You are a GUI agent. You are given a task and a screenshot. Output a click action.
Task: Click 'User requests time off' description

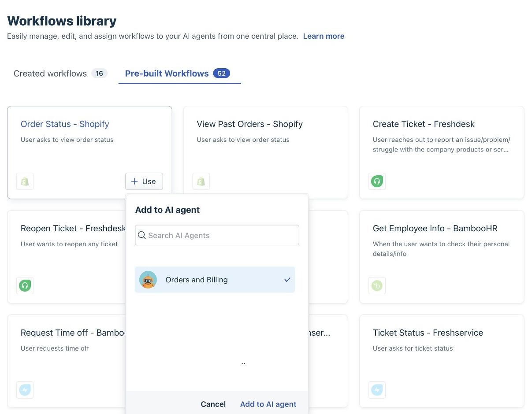click(55, 348)
